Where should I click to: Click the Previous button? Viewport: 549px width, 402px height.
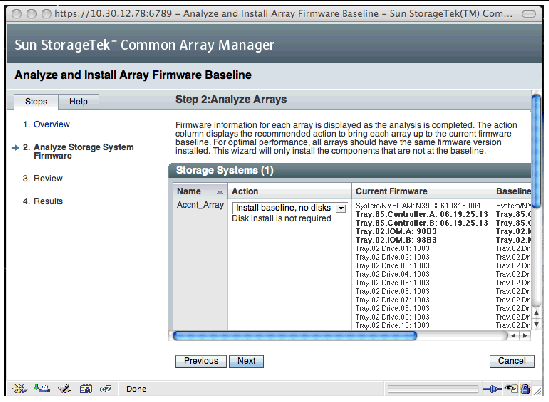coord(201,361)
